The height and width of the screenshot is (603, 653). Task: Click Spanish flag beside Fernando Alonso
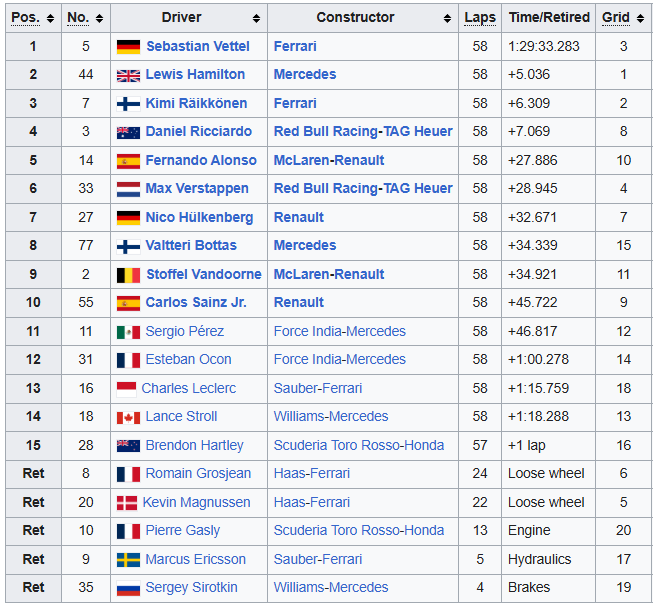[x=128, y=161]
